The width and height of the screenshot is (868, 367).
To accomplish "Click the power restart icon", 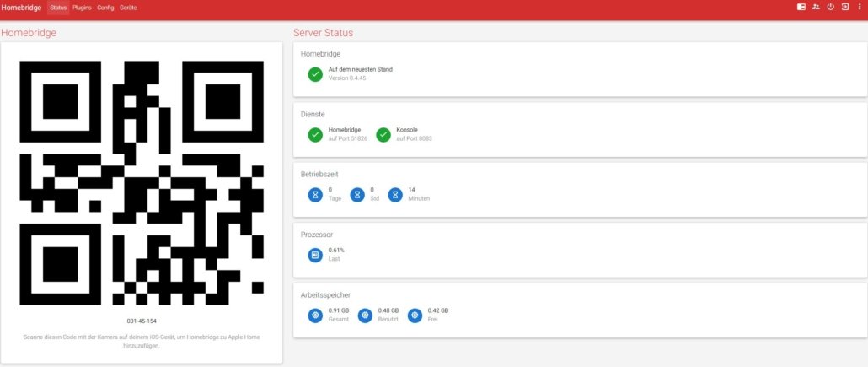I will [830, 8].
